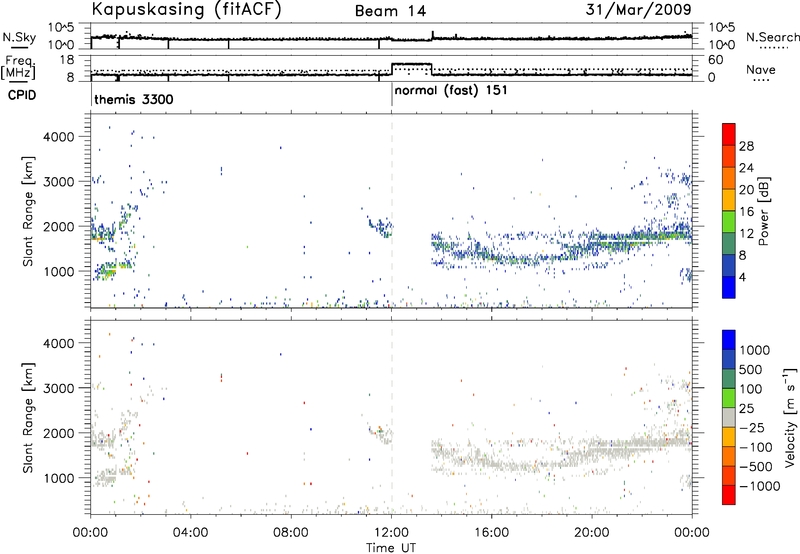
Task: Click the 20:00 time tick label
Action: pos(592,533)
